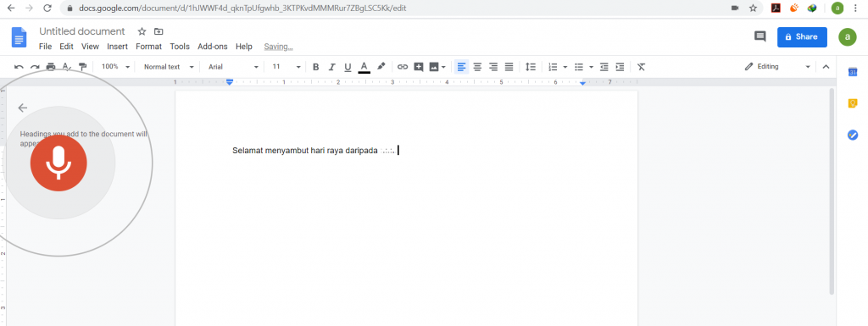The image size is (868, 326).
Task: Click the insert image icon
Action: 434,67
